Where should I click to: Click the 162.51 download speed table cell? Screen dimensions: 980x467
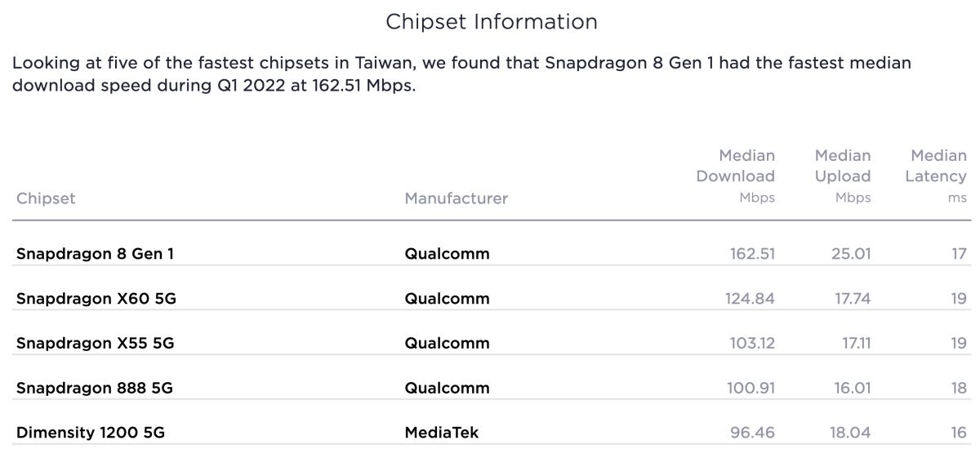coord(752,254)
